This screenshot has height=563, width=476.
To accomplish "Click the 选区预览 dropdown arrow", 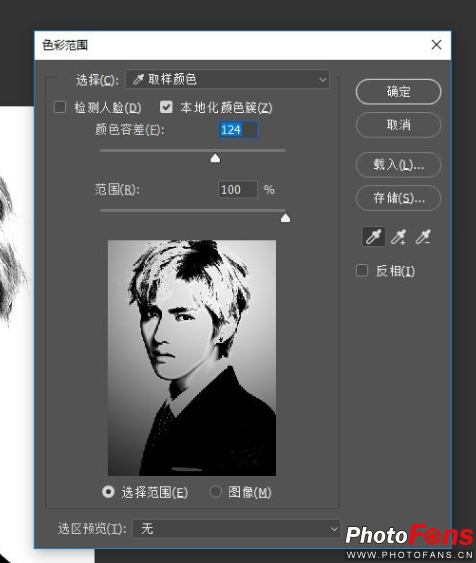I will [334, 529].
